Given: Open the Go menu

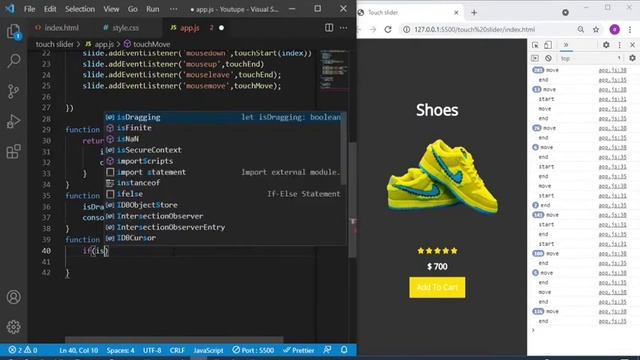Looking at the screenshot, I should 133,9.
